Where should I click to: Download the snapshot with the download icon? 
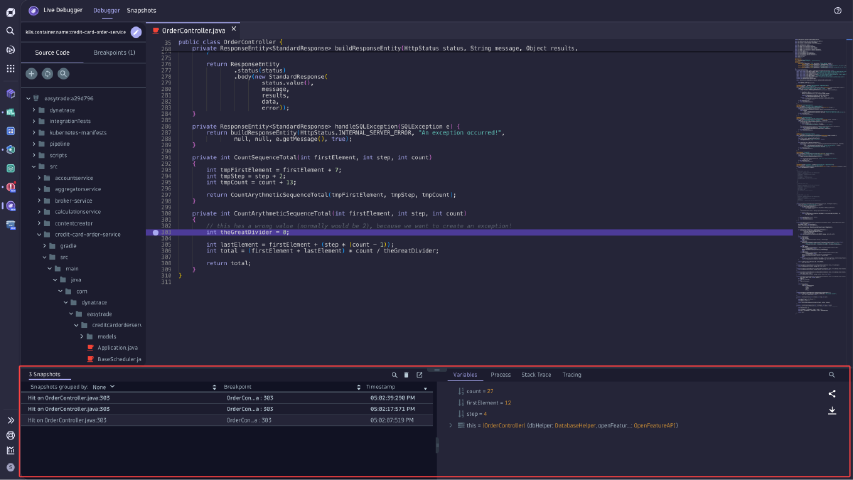click(x=832, y=410)
